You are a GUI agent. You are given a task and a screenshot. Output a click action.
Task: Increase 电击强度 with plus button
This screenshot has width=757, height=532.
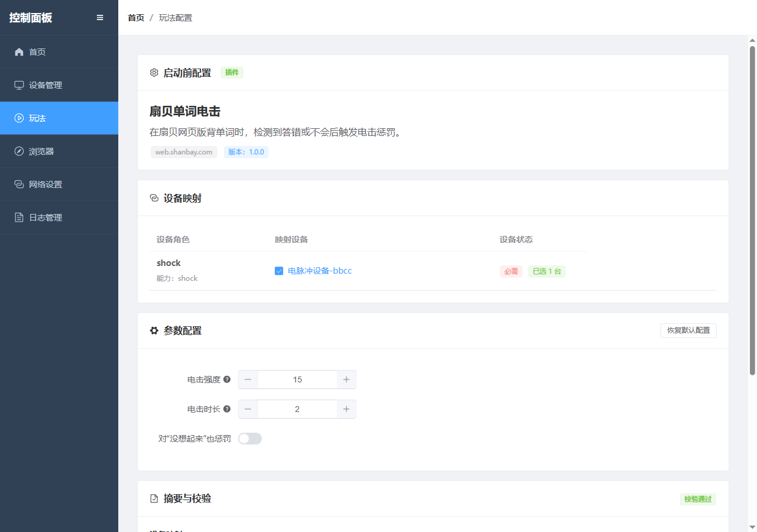click(x=347, y=379)
